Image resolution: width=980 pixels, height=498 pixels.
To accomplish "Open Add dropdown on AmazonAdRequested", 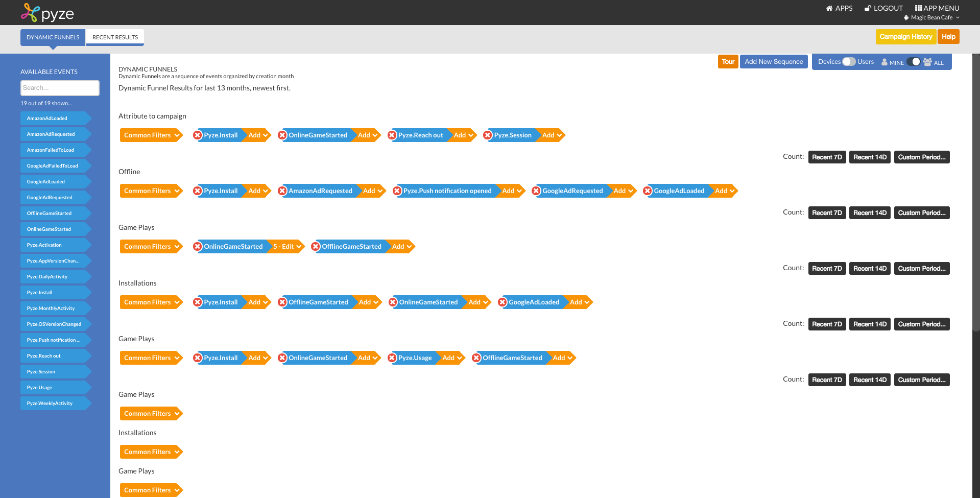I will click(373, 191).
